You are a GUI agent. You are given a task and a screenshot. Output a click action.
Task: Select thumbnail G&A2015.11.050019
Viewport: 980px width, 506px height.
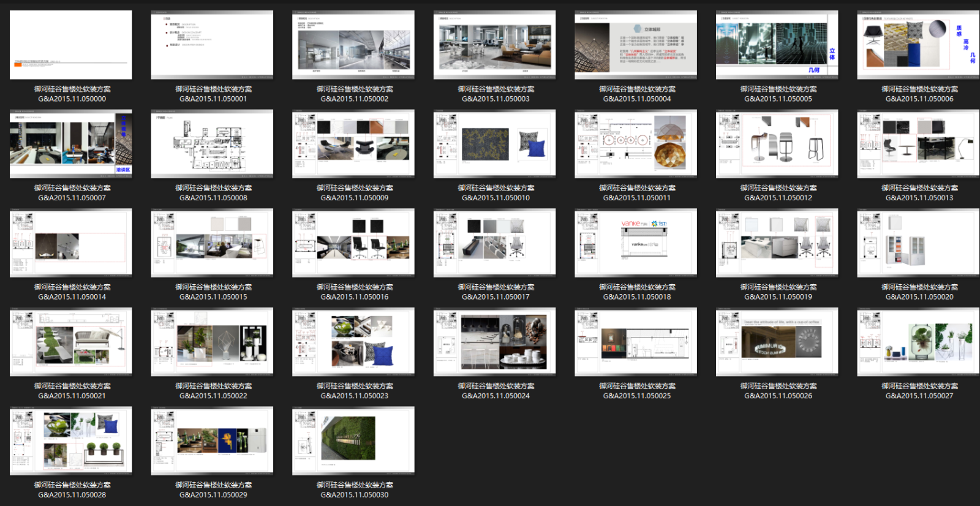[777, 243]
